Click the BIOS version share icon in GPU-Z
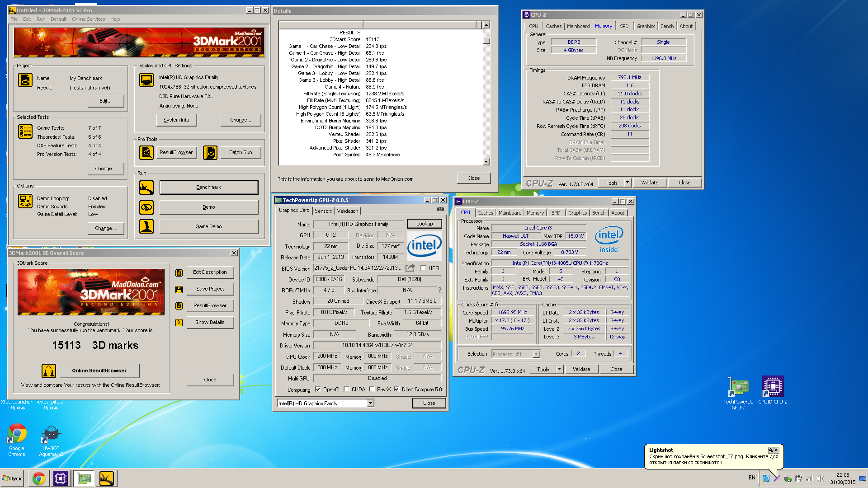The width and height of the screenshot is (868, 488). [410, 268]
